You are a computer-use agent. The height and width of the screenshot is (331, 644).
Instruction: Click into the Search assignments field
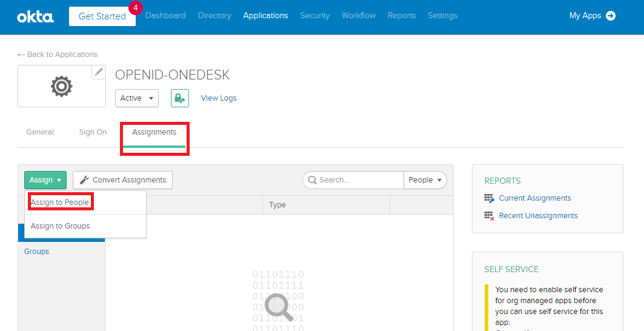(353, 180)
